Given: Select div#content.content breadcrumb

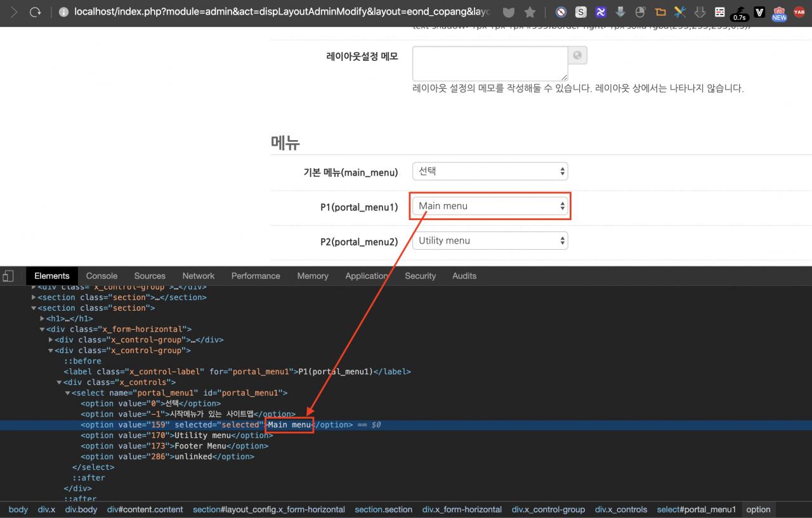Looking at the screenshot, I should tap(145, 509).
